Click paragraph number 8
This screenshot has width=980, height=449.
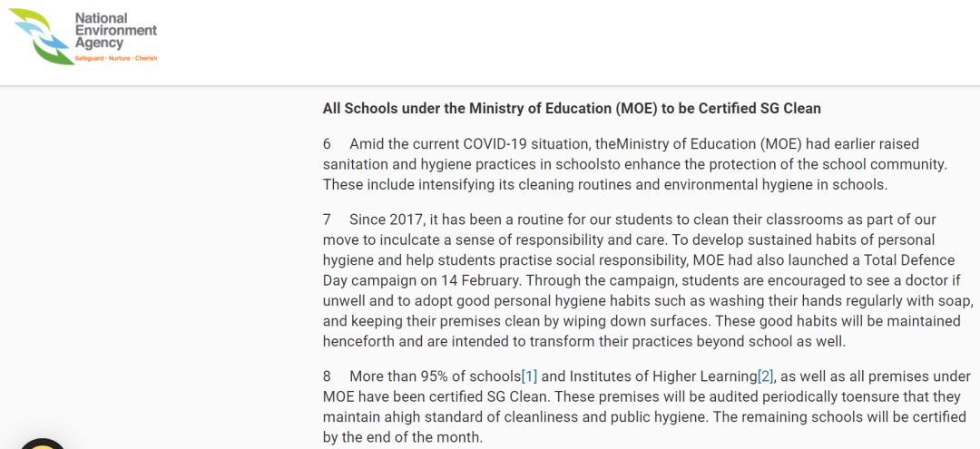pyautogui.click(x=328, y=376)
